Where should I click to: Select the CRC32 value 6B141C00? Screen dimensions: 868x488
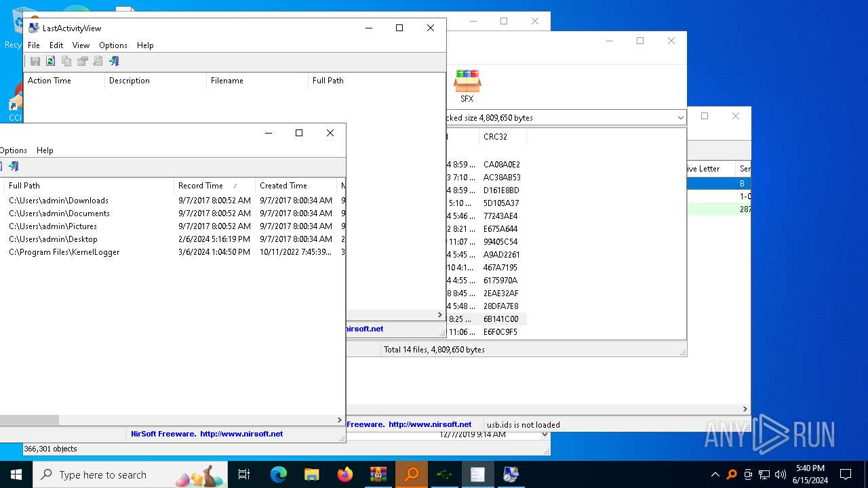(501, 319)
